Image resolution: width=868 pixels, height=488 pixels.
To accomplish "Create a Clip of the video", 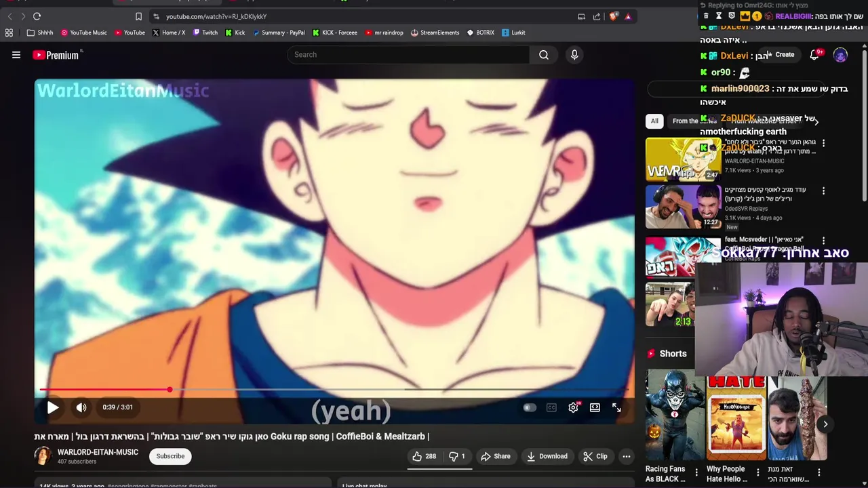I will (x=595, y=456).
